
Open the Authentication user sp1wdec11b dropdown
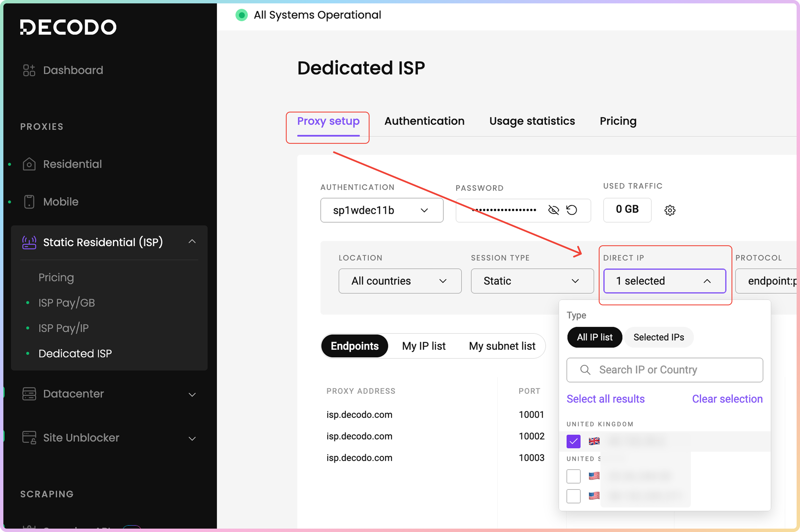pos(382,210)
